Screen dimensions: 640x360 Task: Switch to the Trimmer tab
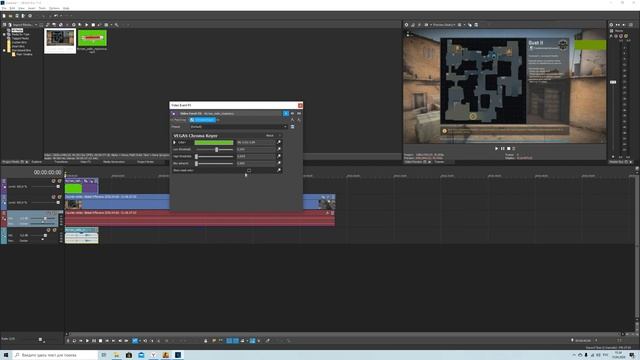[439, 162]
